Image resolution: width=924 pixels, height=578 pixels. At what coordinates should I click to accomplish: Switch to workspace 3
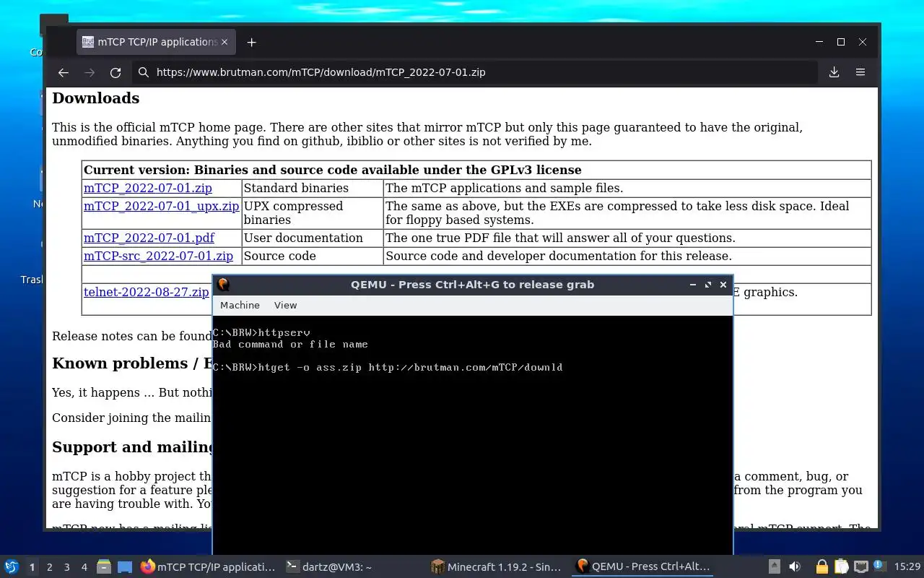66,567
